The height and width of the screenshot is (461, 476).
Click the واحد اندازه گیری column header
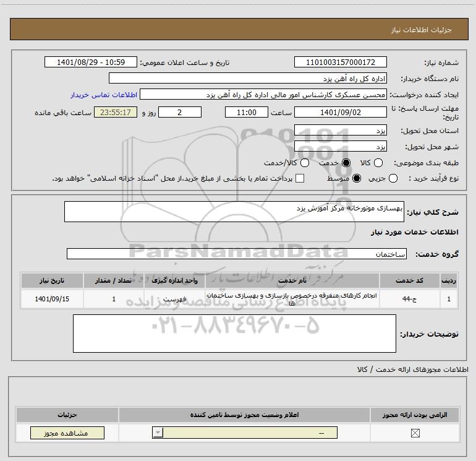(x=174, y=280)
